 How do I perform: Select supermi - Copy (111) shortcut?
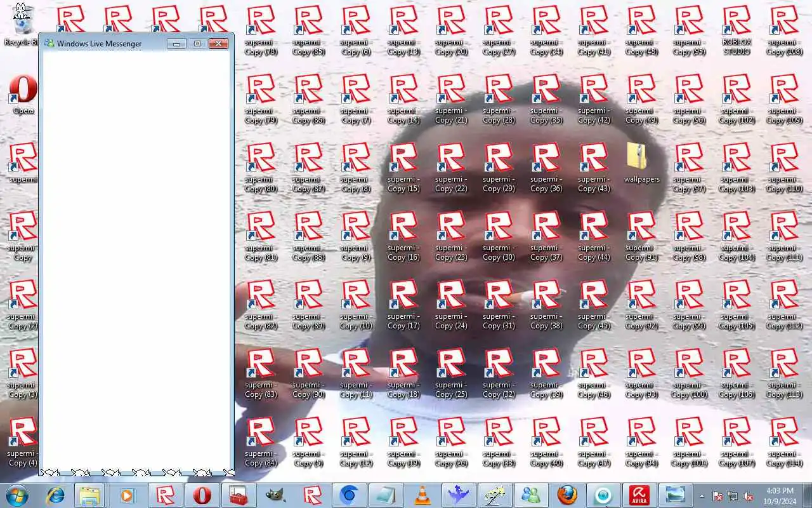tap(785, 236)
